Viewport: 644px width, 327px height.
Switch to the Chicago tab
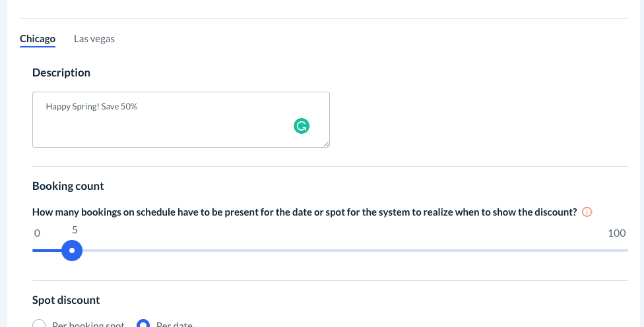38,39
